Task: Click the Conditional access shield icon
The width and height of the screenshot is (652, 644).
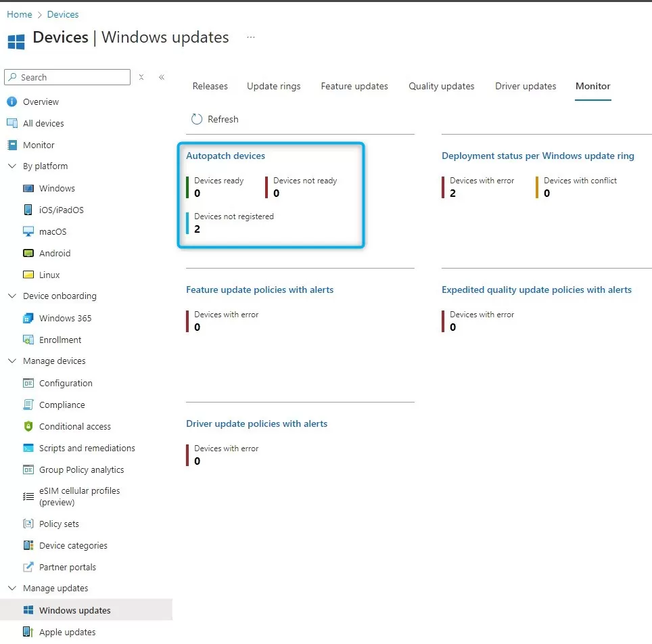Action: 28,426
